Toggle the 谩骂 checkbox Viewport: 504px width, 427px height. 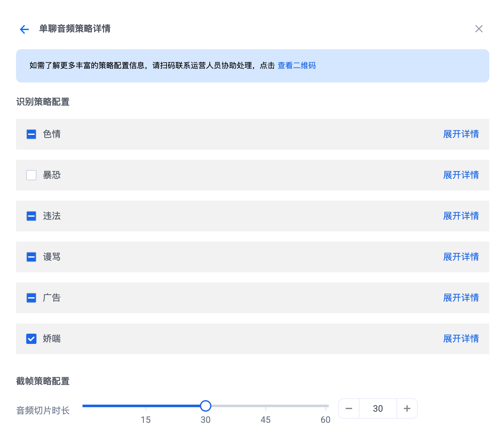click(x=31, y=257)
